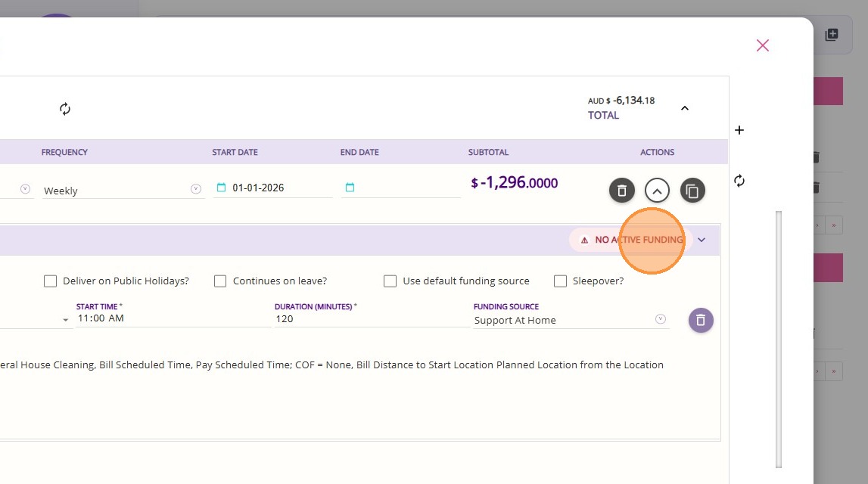The image size is (868, 484).
Task: Close the dialog with the pink X
Action: [x=762, y=45]
